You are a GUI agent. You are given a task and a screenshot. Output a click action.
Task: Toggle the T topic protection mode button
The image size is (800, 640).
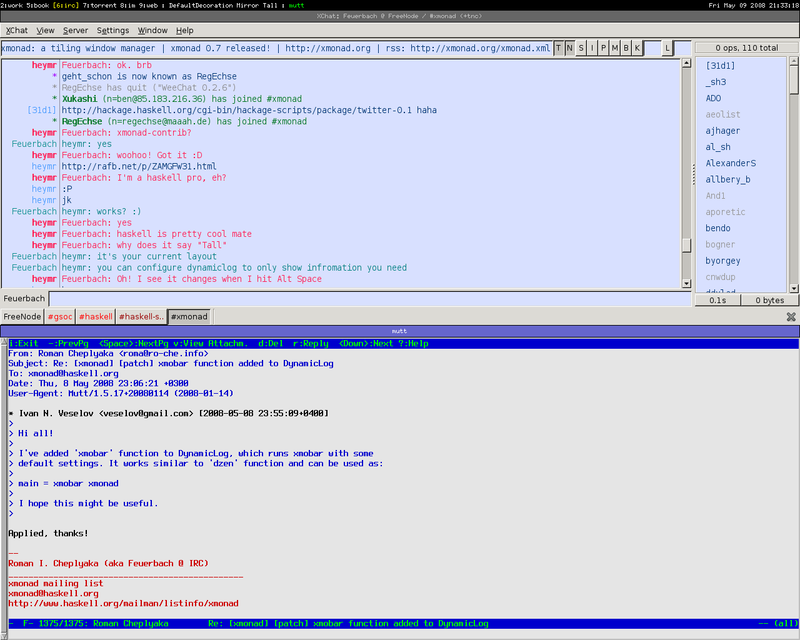[x=559, y=48]
